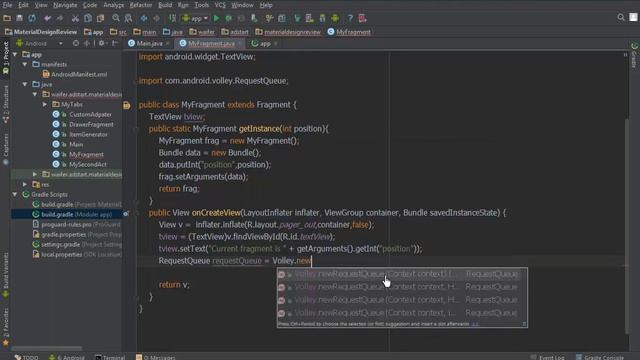Open Android Device Monitor icon
640x360 pixels.
[x=335, y=18]
